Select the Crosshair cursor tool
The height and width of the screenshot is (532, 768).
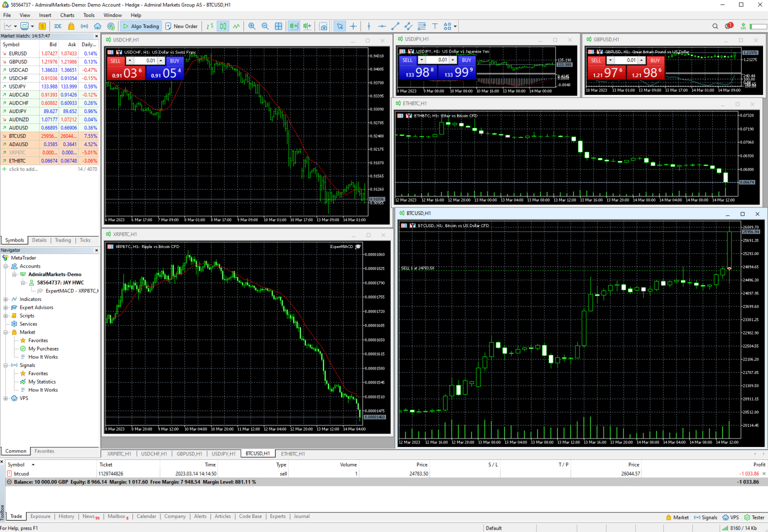pyautogui.click(x=353, y=26)
